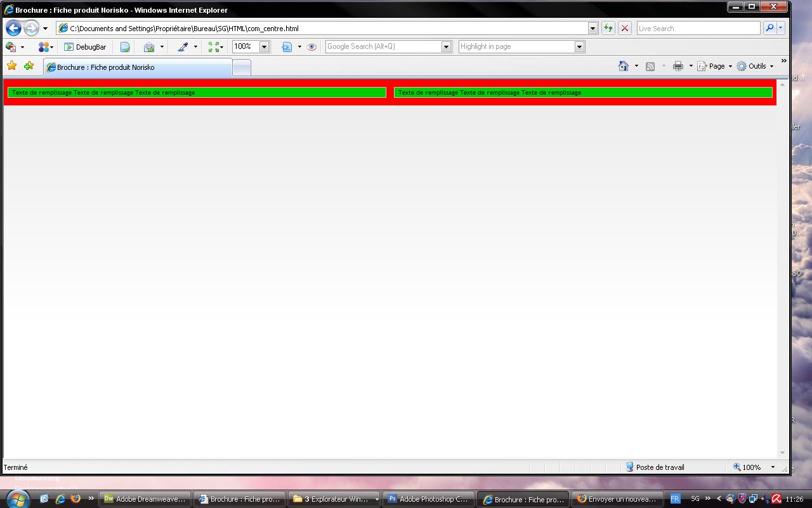Open the colorful dots DebugBar tools icon
Screen dimensions: 812x508
[44, 47]
